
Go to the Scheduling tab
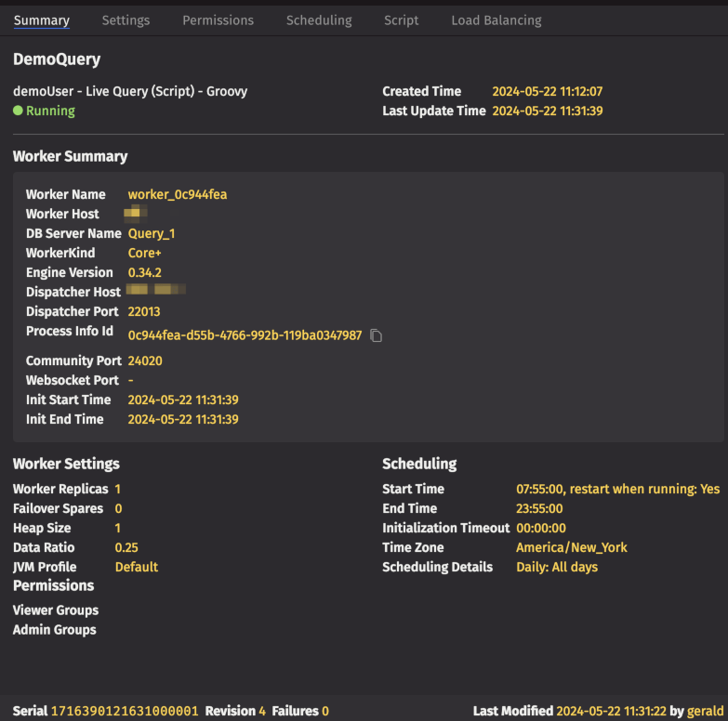click(319, 20)
